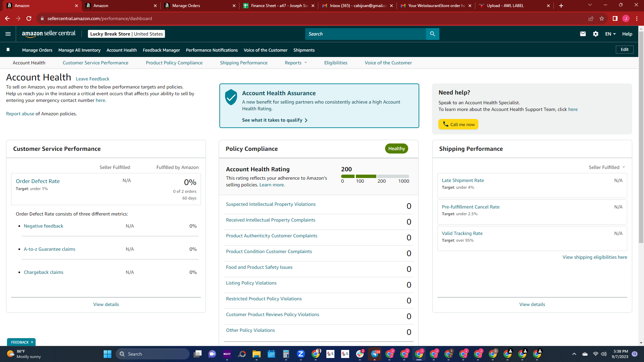Click the Healthy status badge
The width and height of the screenshot is (644, 362).
click(x=396, y=148)
